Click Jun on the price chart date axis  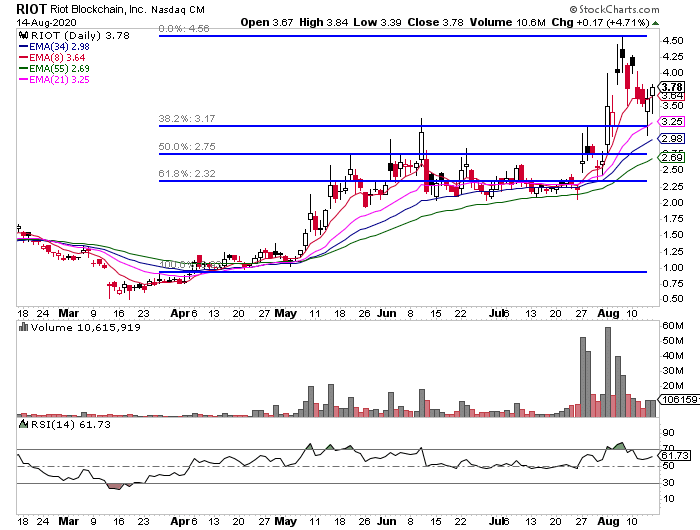(387, 313)
